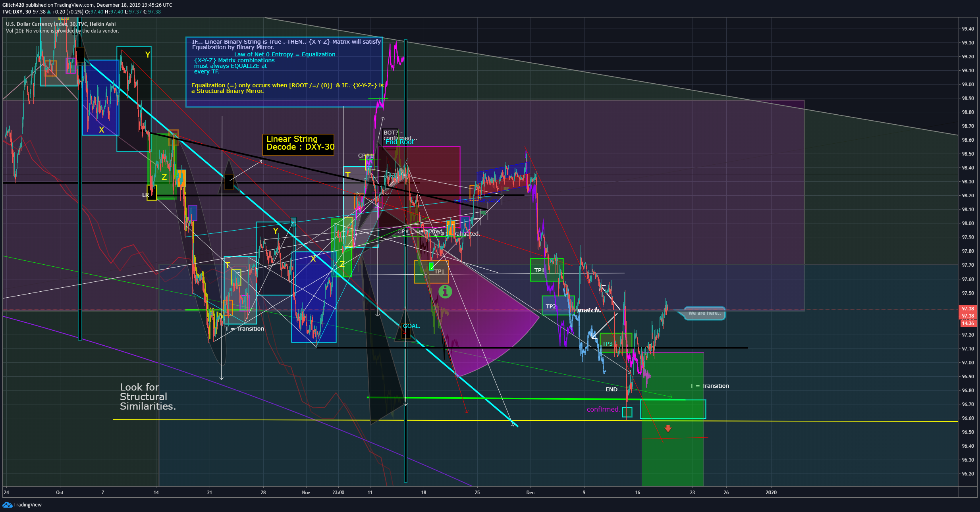This screenshot has width=980, height=512.
Task: Select the cyan 'GOAL.' label
Action: (x=411, y=326)
